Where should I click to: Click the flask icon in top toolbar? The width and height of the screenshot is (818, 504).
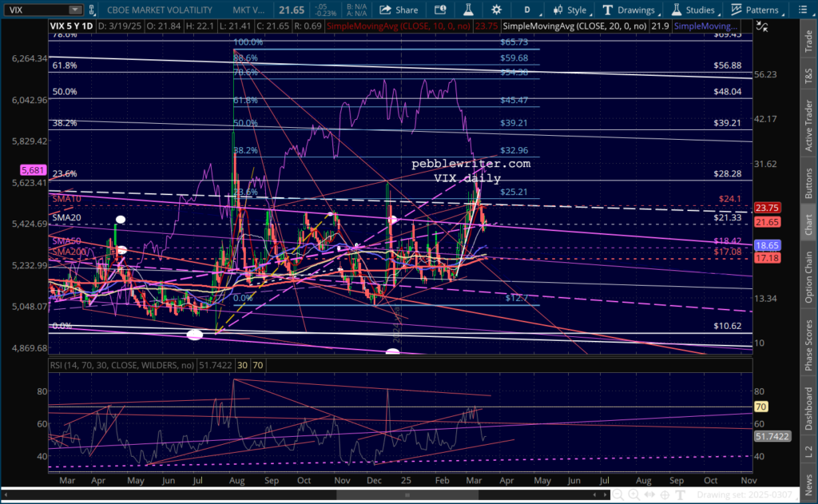point(467,10)
